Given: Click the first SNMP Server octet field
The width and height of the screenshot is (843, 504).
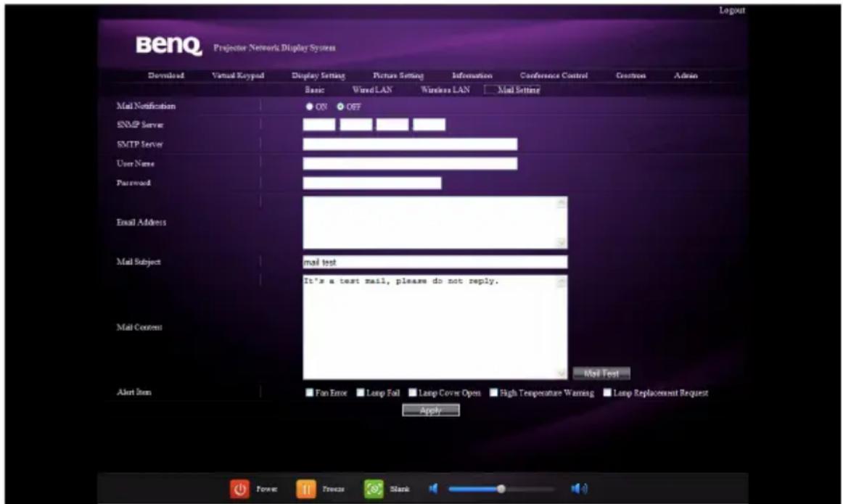Looking at the screenshot, I should point(318,125).
